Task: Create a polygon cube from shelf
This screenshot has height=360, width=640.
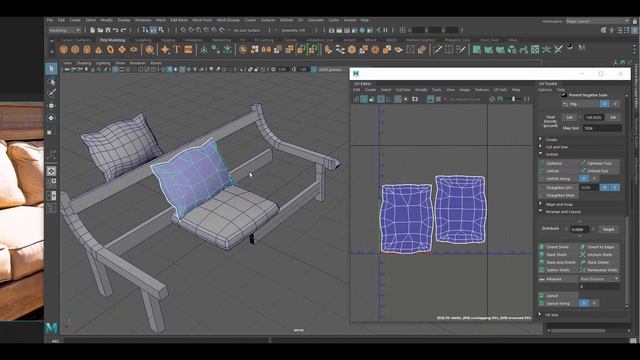Action: (75, 50)
